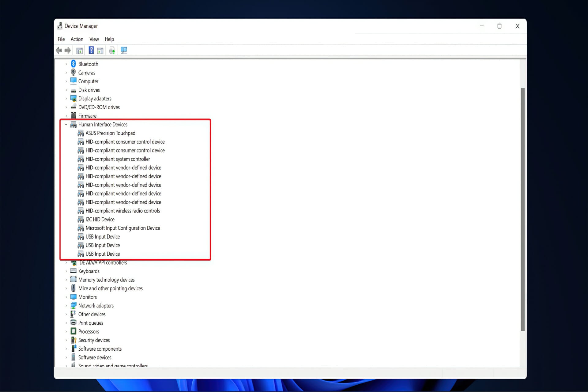This screenshot has width=588, height=392.
Task: Select the I2C HID Device entry
Action: (100, 219)
